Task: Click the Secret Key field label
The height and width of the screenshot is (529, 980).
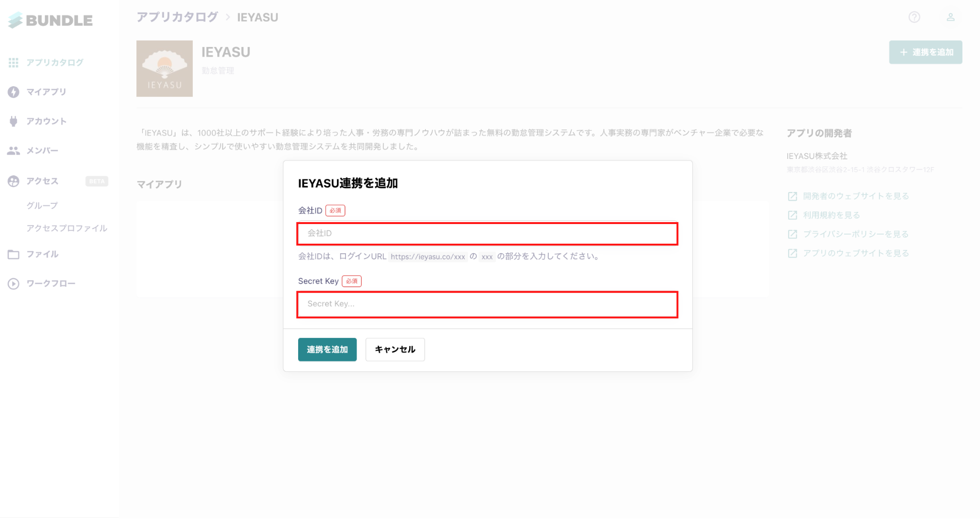Action: [x=318, y=281]
